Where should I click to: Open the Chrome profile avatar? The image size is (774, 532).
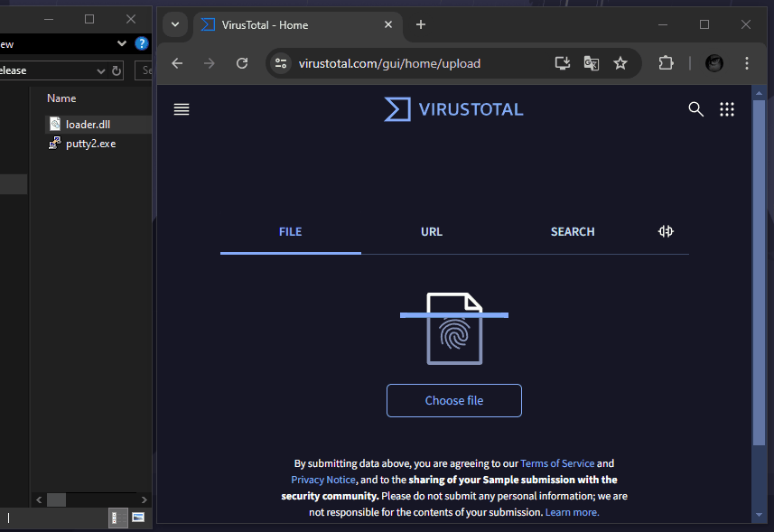point(714,63)
